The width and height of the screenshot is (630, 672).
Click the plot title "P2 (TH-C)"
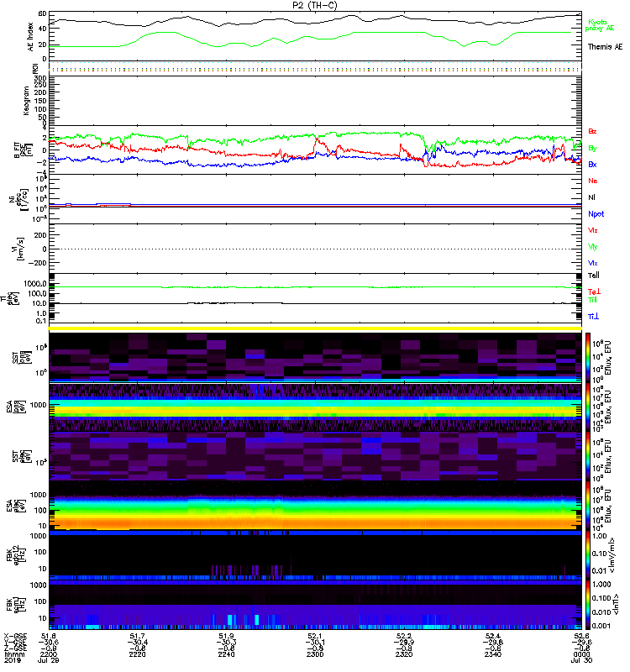tap(314, 5)
